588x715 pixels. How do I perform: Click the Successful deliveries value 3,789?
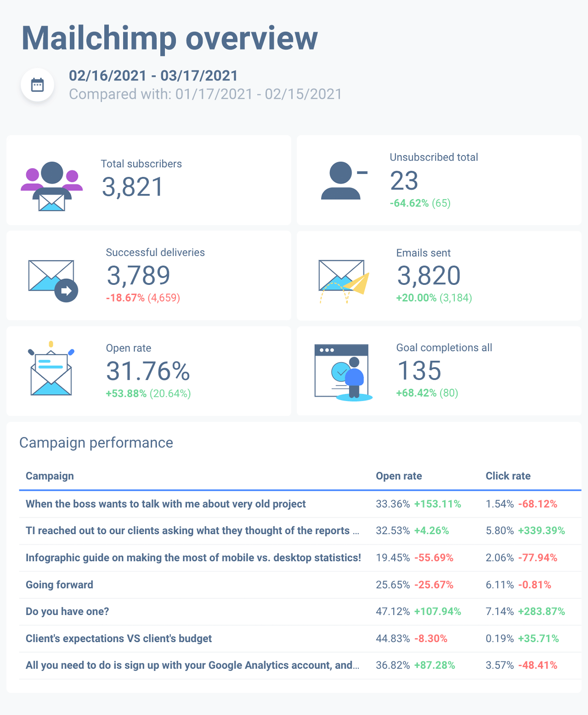point(138,275)
